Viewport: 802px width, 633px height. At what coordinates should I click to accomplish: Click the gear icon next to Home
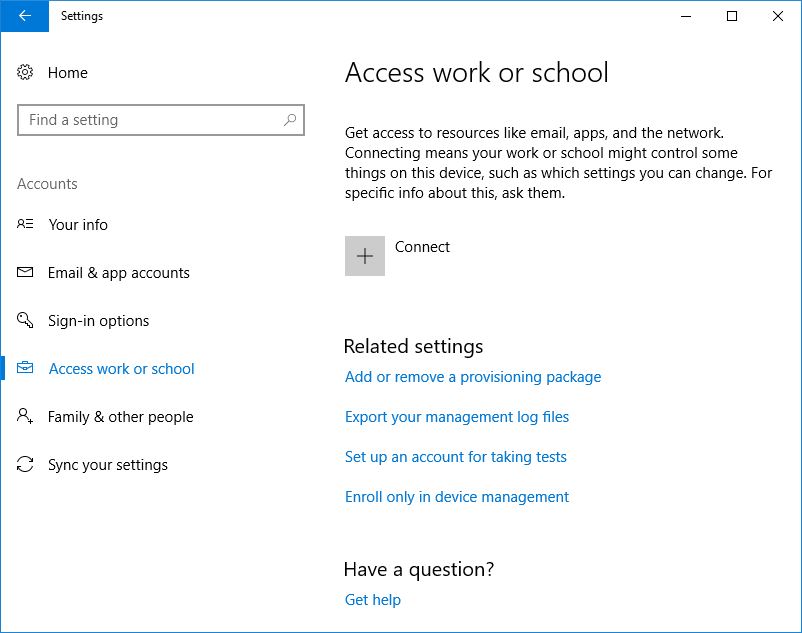(25, 72)
